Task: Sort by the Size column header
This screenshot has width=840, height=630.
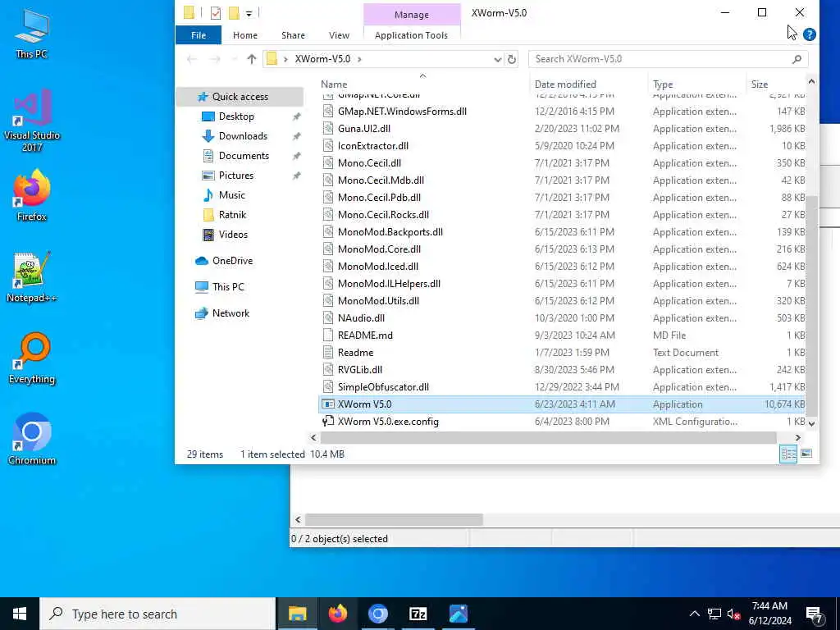Action: [759, 84]
